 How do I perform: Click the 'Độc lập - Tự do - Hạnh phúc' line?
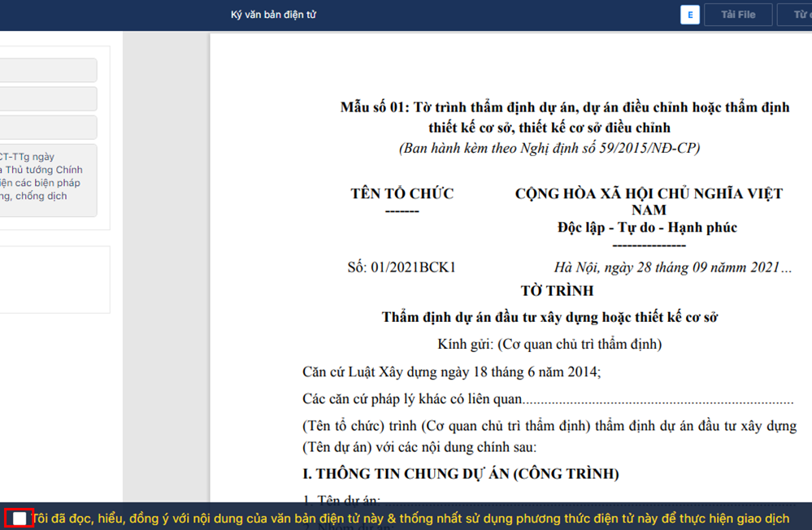tap(647, 228)
